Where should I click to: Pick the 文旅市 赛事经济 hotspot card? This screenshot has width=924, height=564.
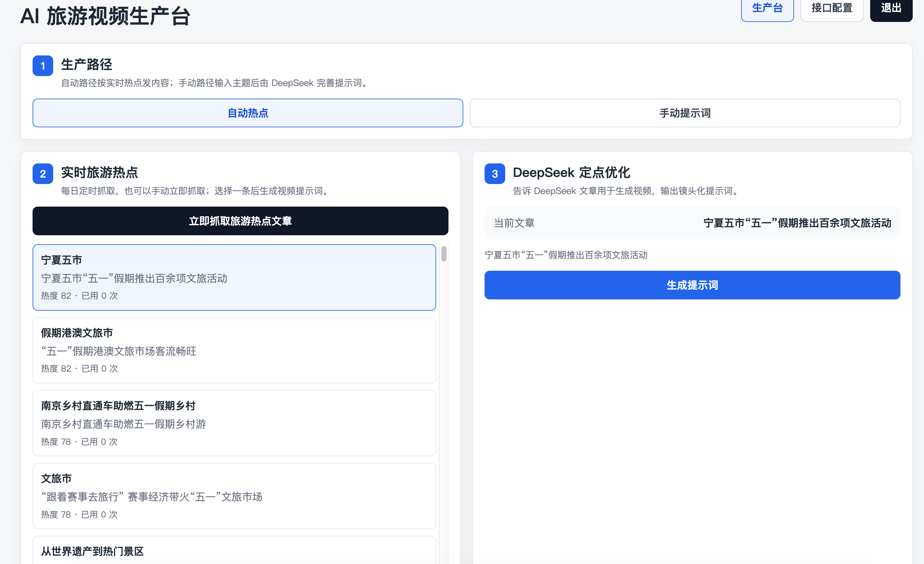click(x=234, y=496)
